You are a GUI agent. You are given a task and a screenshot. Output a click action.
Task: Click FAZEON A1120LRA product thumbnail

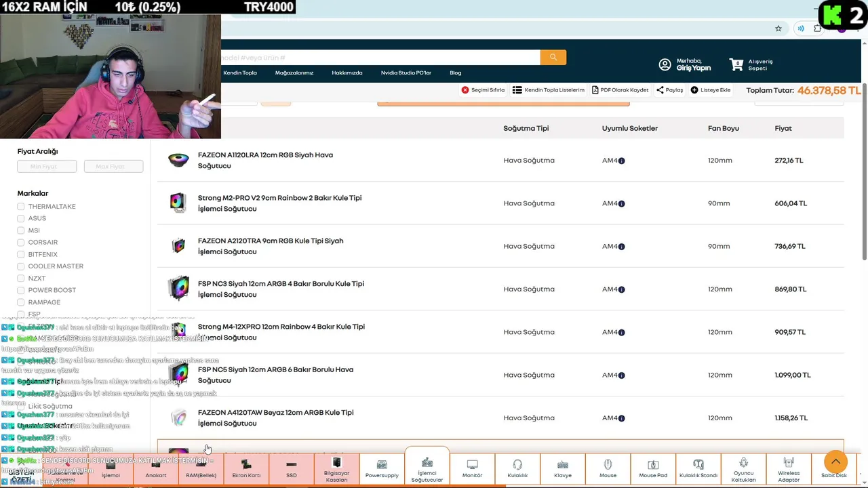click(178, 161)
